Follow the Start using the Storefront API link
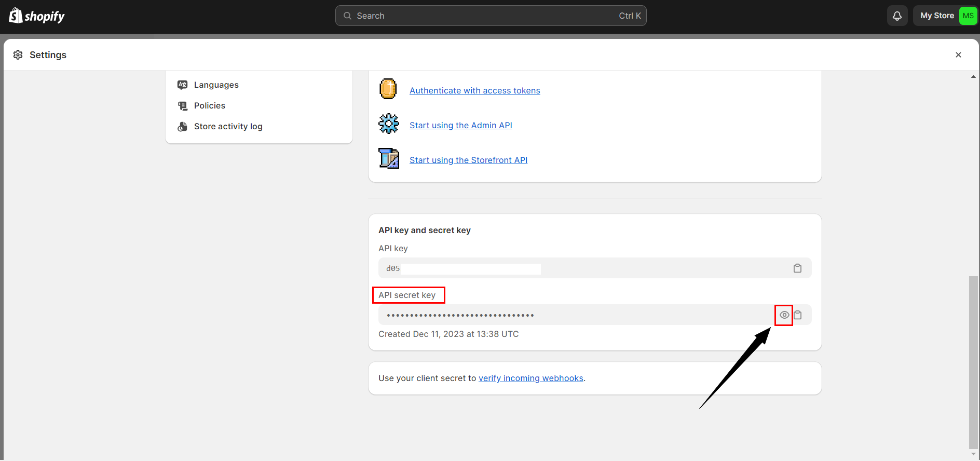The width and height of the screenshot is (980, 461). pyautogui.click(x=468, y=160)
